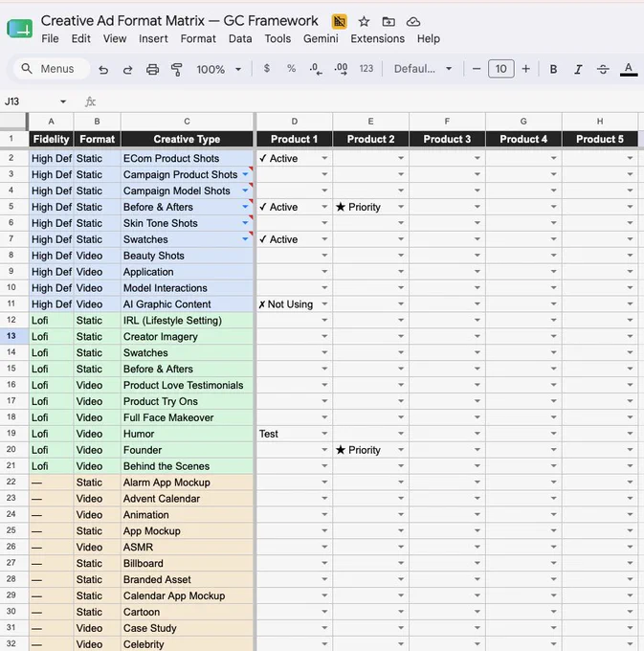Select column D header
Image resolution: width=644 pixels, height=651 pixels.
(x=294, y=122)
